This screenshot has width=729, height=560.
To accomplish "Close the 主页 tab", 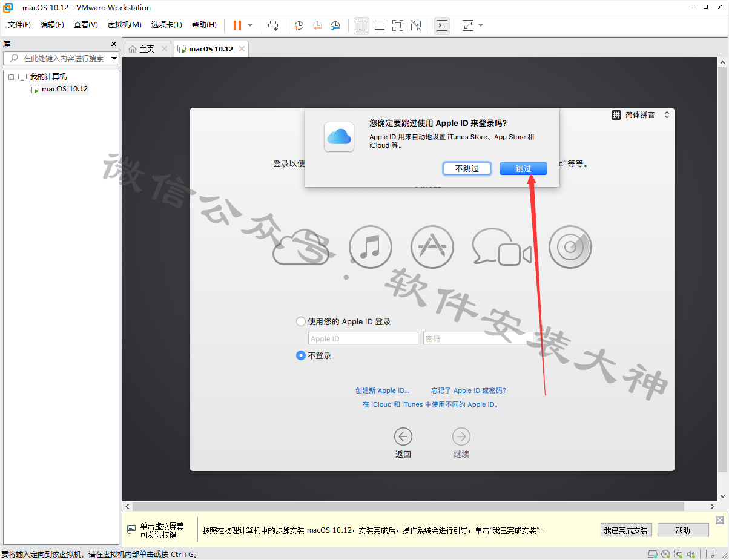I will [164, 48].
